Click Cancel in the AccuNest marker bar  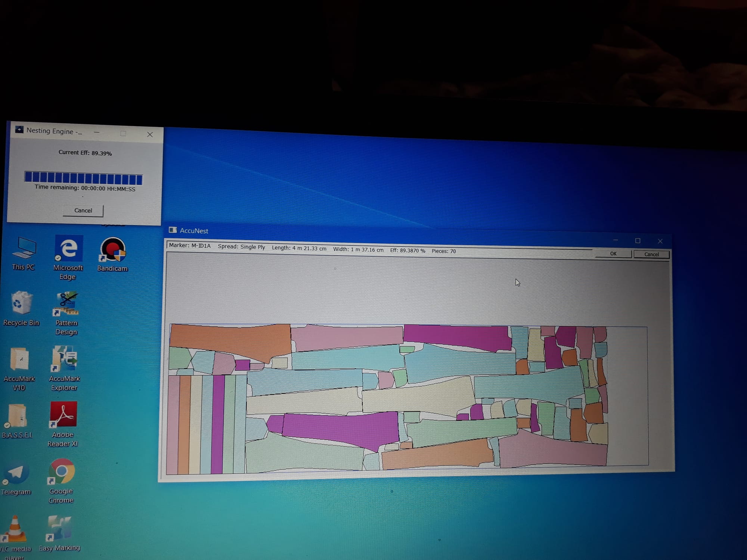click(651, 255)
